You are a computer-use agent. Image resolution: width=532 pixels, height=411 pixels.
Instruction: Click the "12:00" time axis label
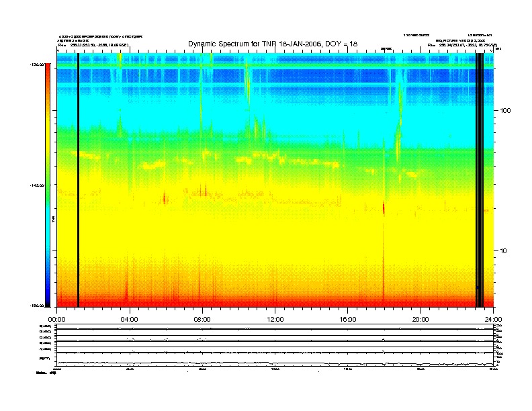tap(275, 320)
